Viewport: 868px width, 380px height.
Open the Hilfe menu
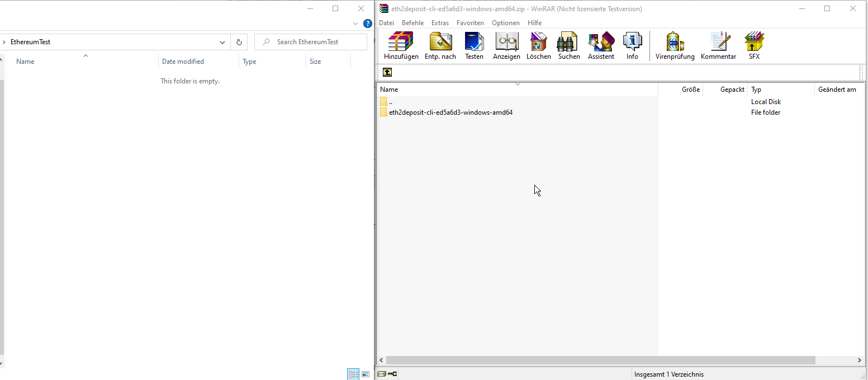(x=534, y=23)
